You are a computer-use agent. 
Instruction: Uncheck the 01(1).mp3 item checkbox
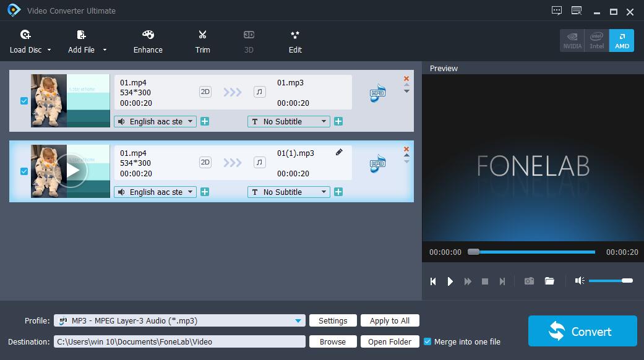pyautogui.click(x=24, y=171)
